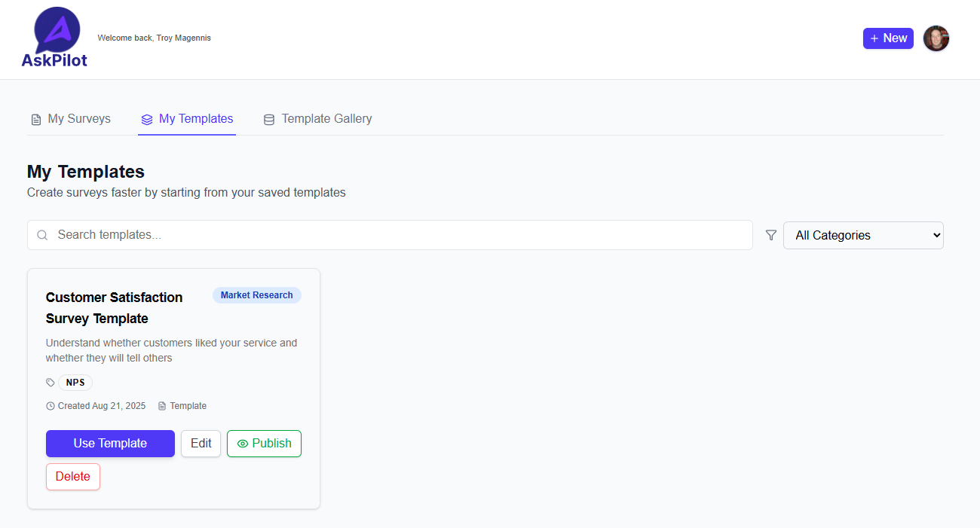Click the eye icon inside the Publish button
The width and height of the screenshot is (980, 528).
click(243, 444)
